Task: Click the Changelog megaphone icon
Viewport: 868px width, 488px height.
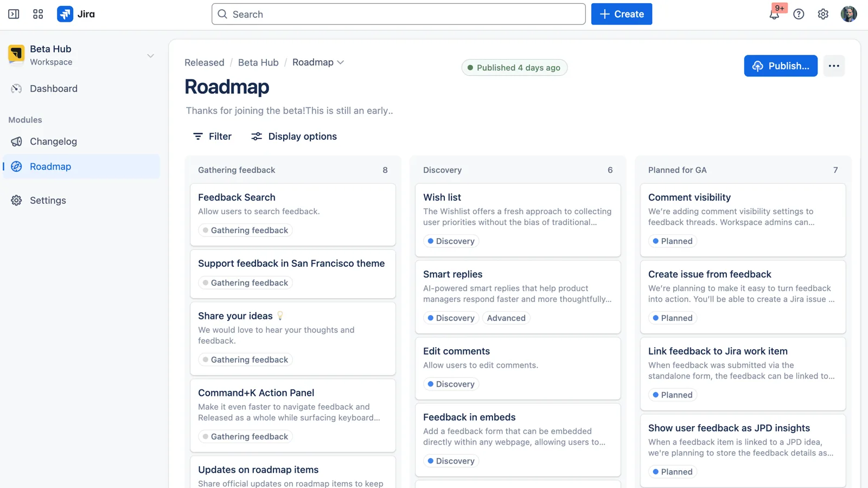Action: 16,142
